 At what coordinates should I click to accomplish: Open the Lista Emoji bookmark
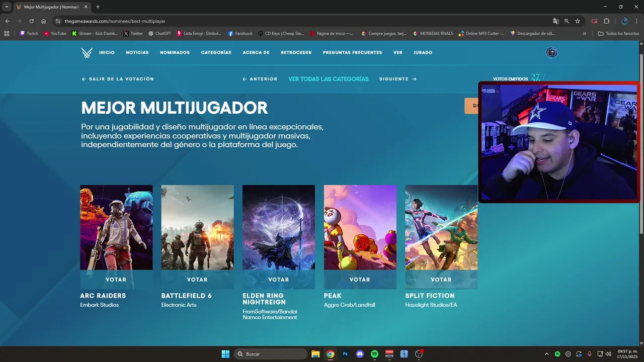click(199, 34)
